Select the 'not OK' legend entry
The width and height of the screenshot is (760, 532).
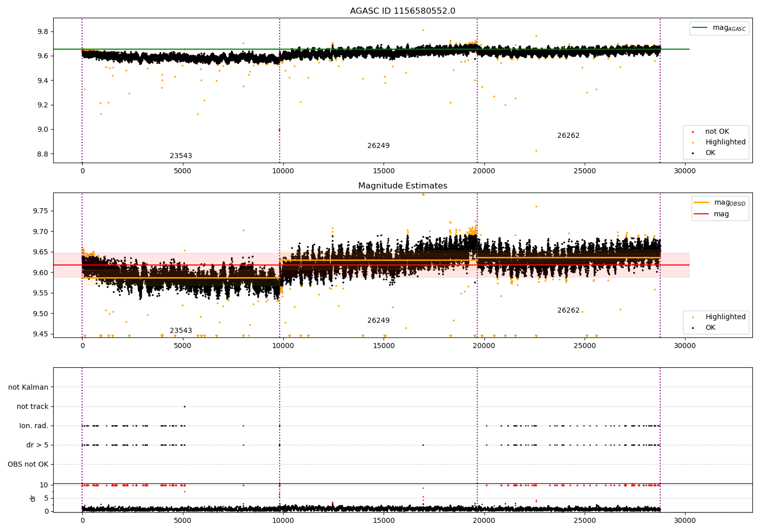(717, 132)
